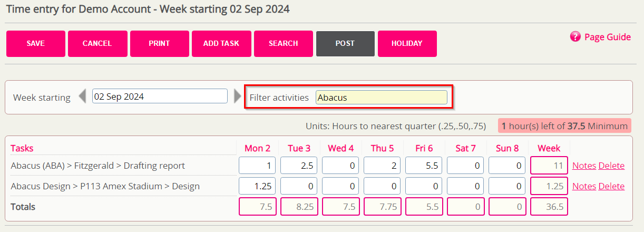Click the grey POST button

345,43
